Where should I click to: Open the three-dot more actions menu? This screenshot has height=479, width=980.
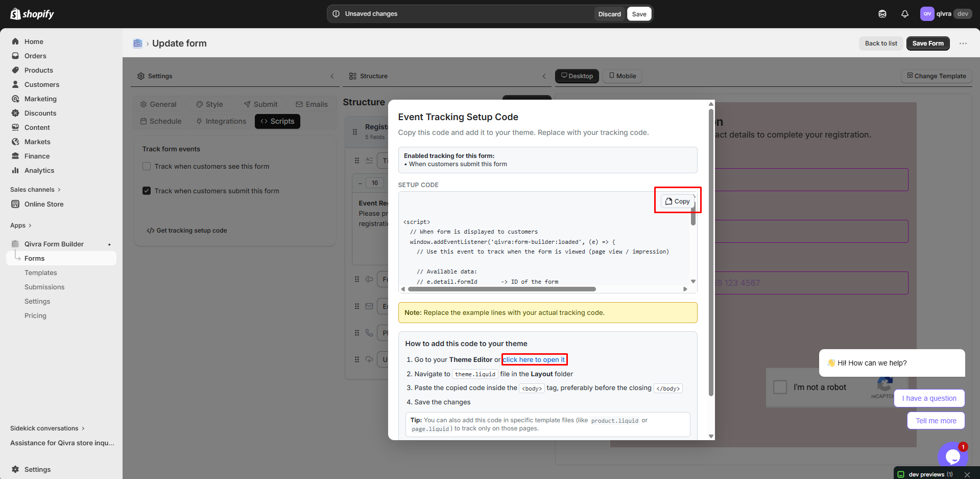pos(963,43)
